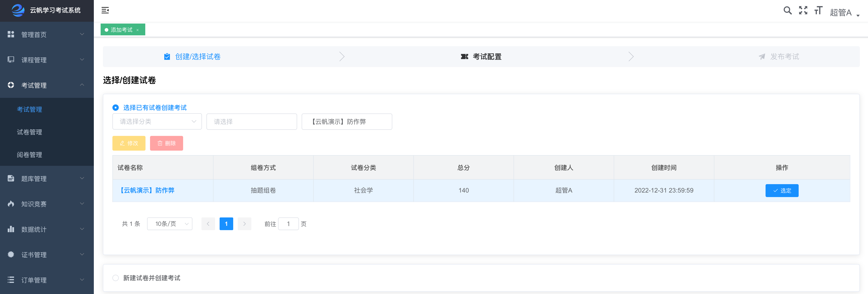Open the 超管A user dropdown
The image size is (868, 294).
click(845, 13)
